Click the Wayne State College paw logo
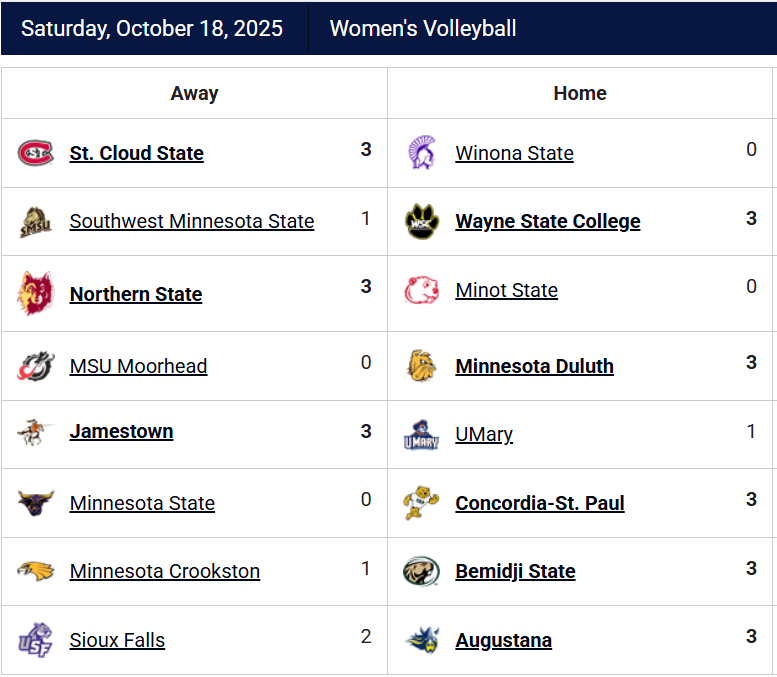777x677 pixels. point(422,221)
